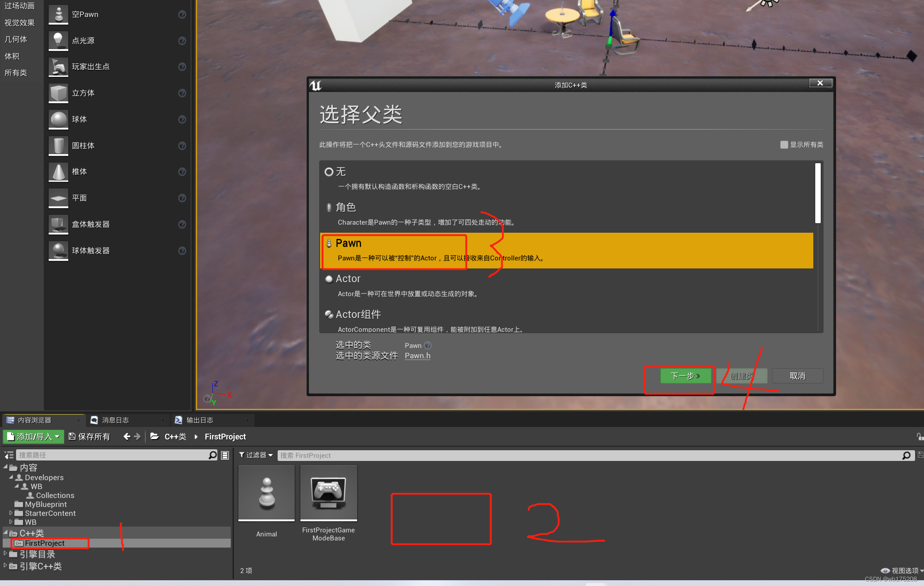Image resolution: width=924 pixels, height=586 pixels.
Task: Open the 过滤器 dropdown
Action: pyautogui.click(x=255, y=455)
